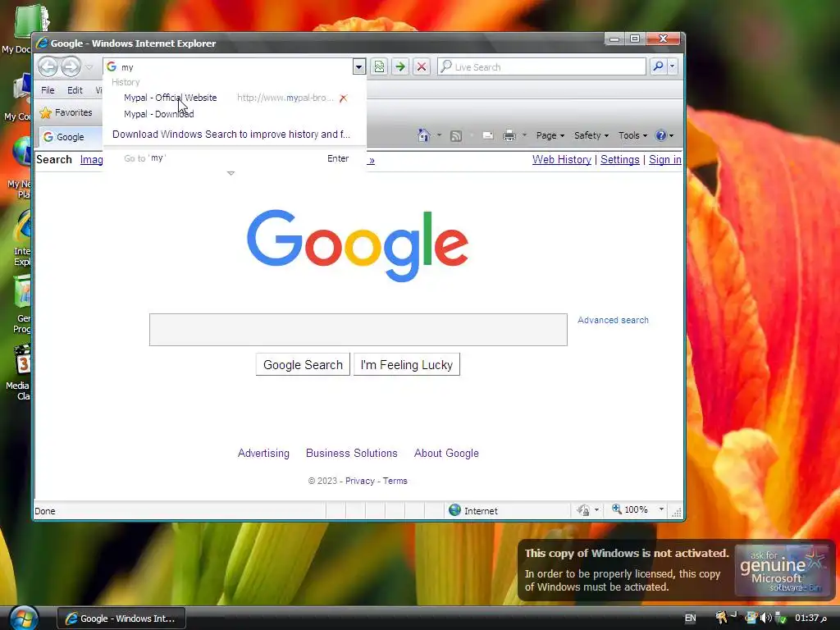Screen dimensions: 840x630
Task: Open the zoom level dropdown arrow
Action: pos(662,509)
